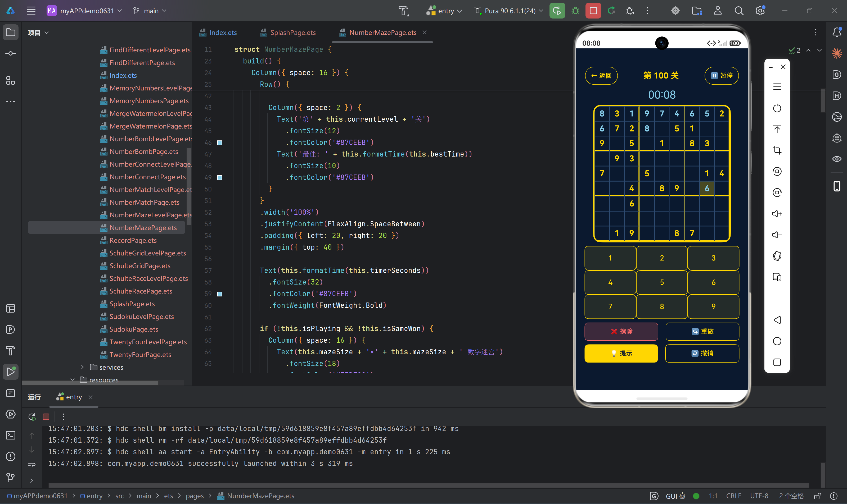847x504 pixels.
Task: Click the Run entry green button
Action: pyautogui.click(x=557, y=11)
